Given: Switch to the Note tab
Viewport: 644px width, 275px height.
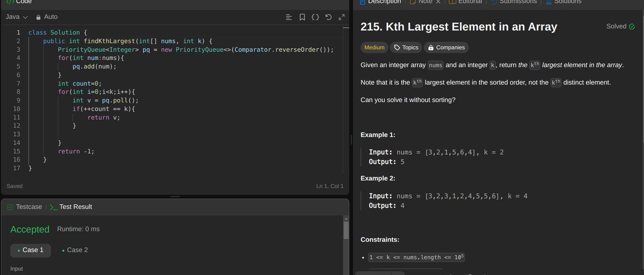Looking at the screenshot, I should [x=421, y=2].
